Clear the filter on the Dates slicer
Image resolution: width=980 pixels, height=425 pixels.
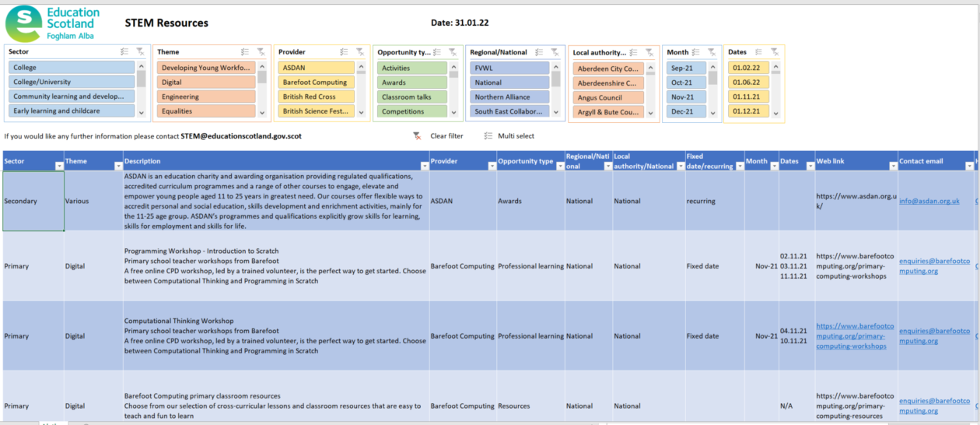pos(774,52)
